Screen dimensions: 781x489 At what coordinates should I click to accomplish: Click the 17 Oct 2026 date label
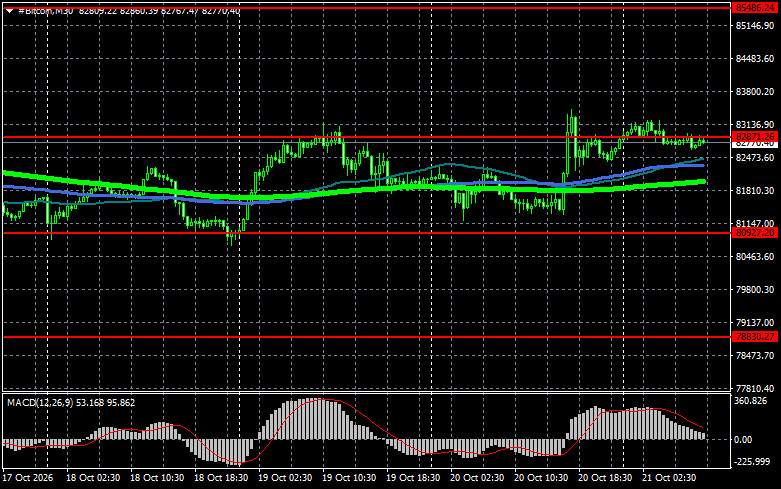click(27, 478)
